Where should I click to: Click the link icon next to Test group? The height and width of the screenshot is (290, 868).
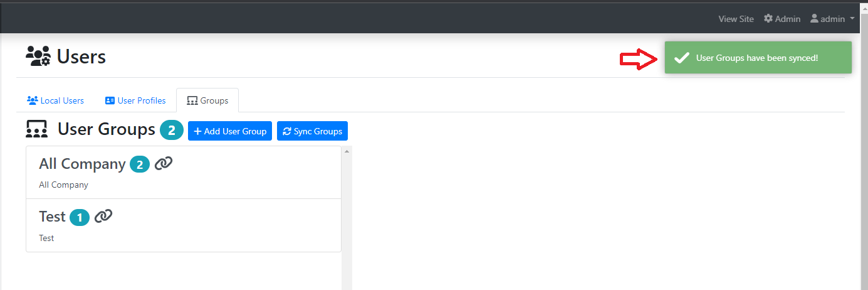[103, 217]
